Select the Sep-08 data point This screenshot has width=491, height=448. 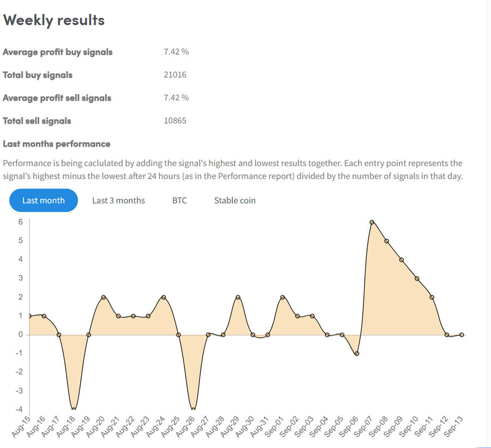387,241
